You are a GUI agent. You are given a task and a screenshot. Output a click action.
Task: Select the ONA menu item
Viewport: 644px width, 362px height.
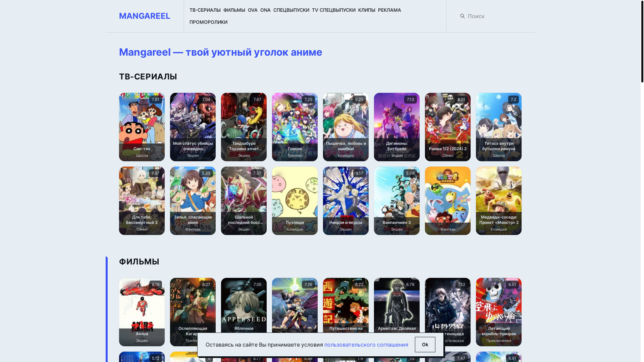(x=265, y=10)
